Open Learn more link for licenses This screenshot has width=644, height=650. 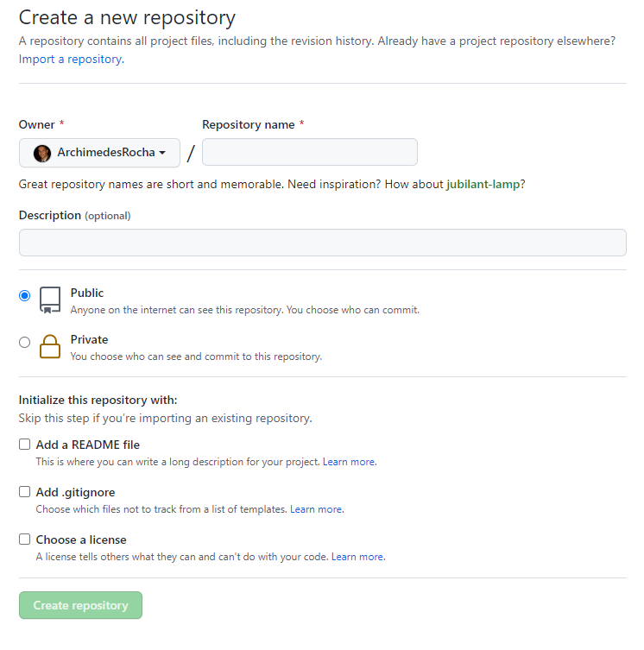coord(357,557)
